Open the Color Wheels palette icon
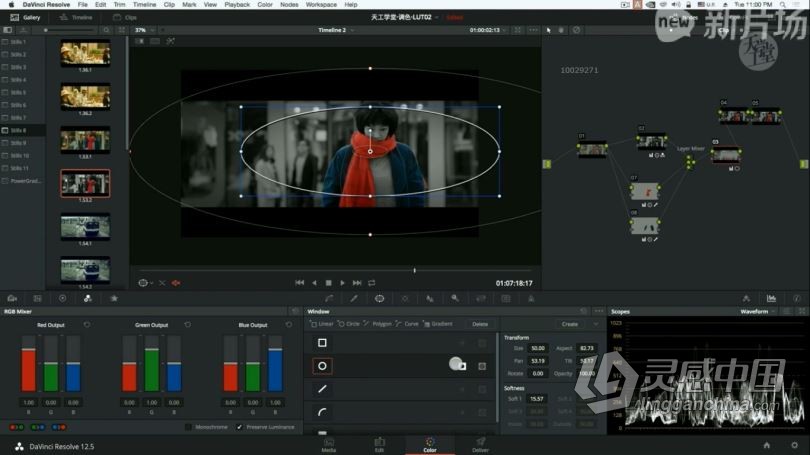 click(x=63, y=299)
